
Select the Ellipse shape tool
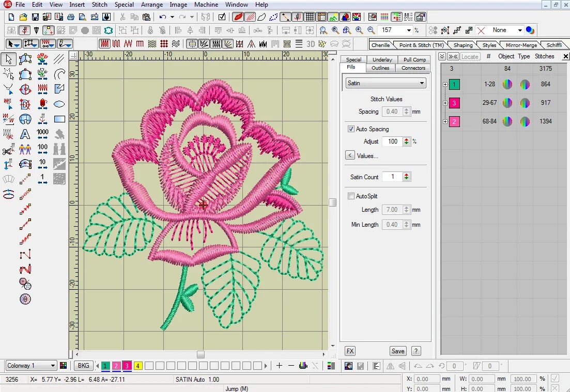pyautogui.click(x=59, y=104)
